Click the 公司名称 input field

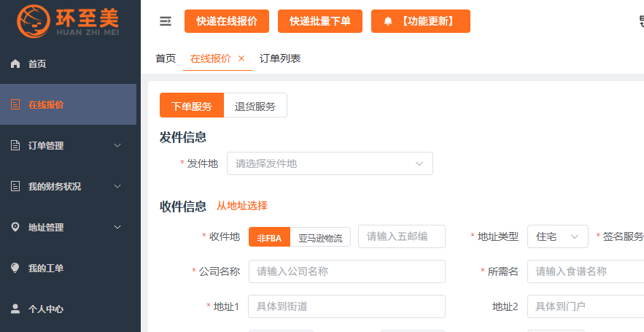(346, 271)
